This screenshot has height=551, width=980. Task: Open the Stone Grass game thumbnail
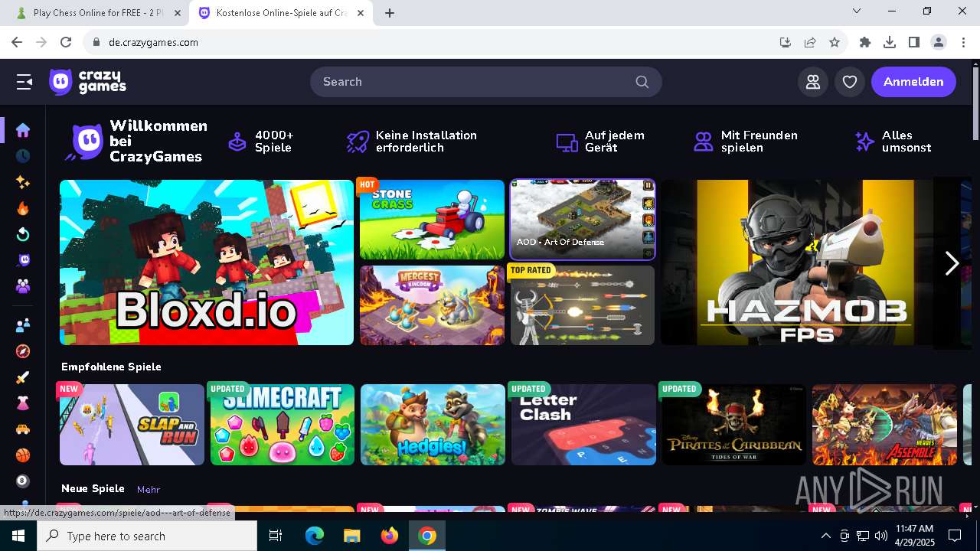click(432, 220)
